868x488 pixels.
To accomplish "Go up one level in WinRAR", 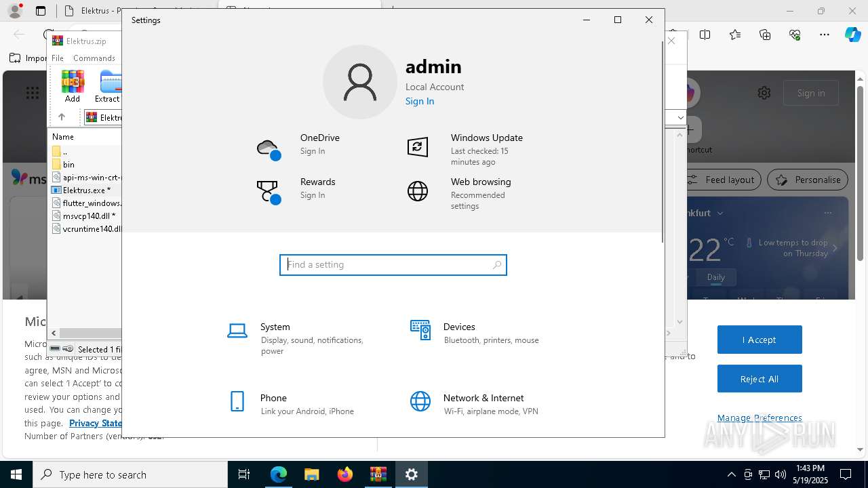I will pos(61,117).
